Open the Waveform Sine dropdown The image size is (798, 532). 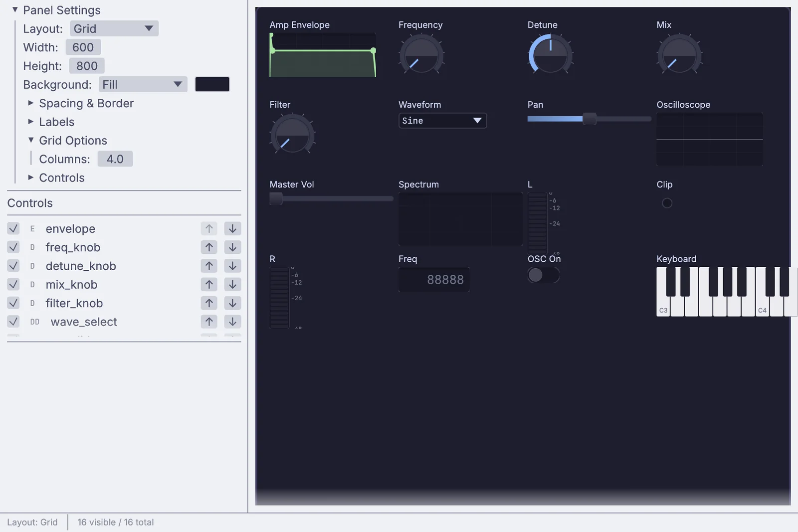click(442, 121)
